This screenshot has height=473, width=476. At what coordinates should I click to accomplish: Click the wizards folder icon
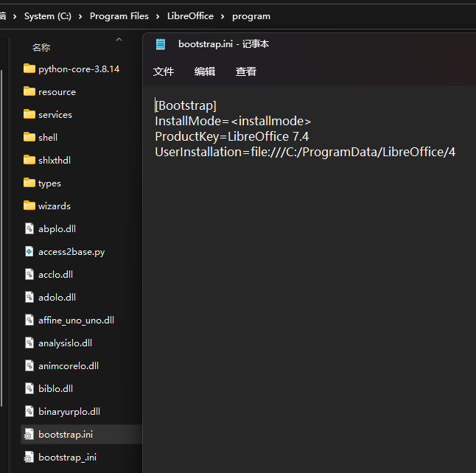coord(29,206)
